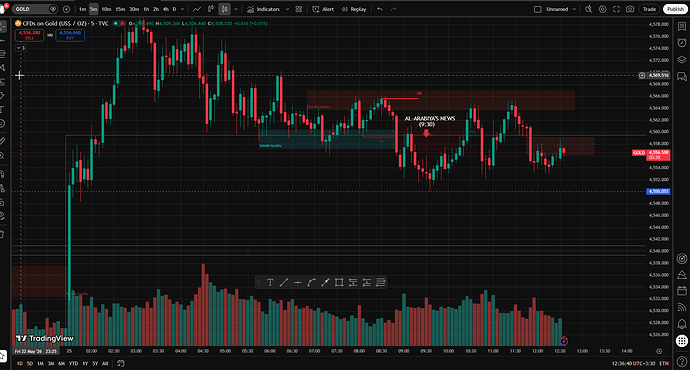Create an Alert
Viewport: 690px width, 370px height.
point(323,9)
